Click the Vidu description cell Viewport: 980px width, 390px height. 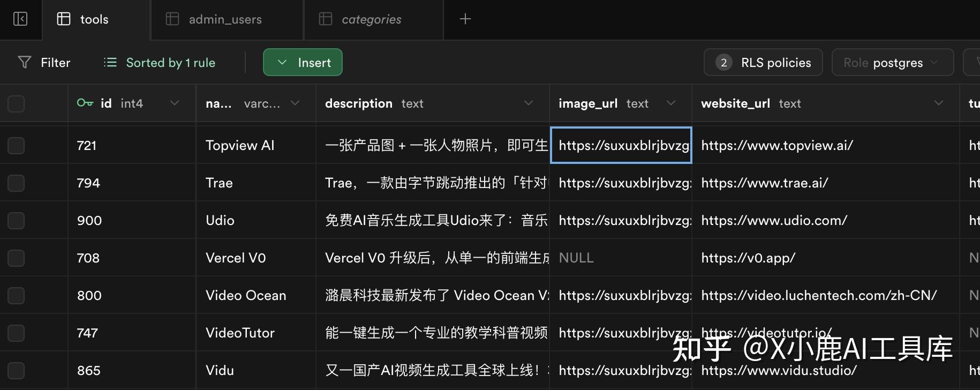pos(433,370)
